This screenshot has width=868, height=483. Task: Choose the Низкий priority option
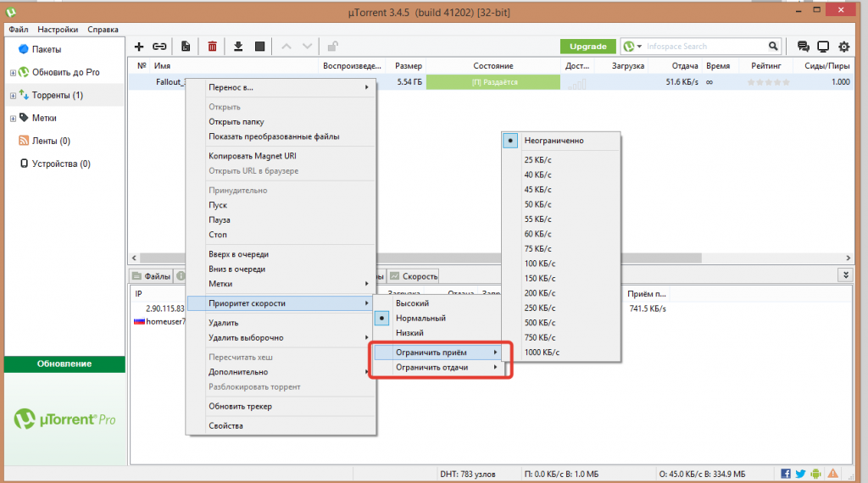click(409, 333)
